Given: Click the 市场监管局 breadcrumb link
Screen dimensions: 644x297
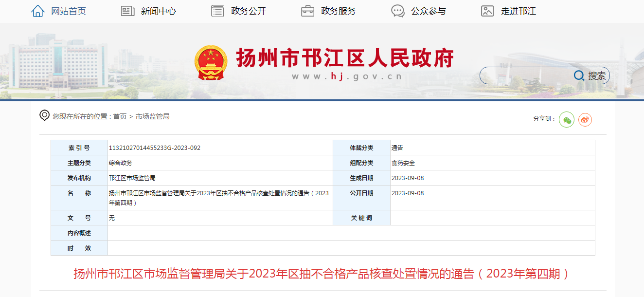Looking at the screenshot, I should pyautogui.click(x=152, y=116).
